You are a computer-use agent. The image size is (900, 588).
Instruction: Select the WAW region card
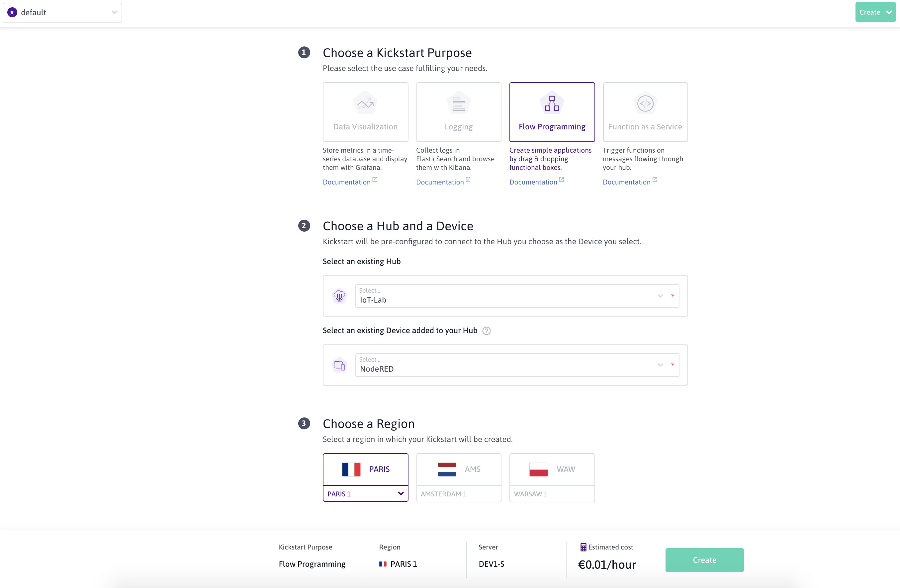click(552, 469)
